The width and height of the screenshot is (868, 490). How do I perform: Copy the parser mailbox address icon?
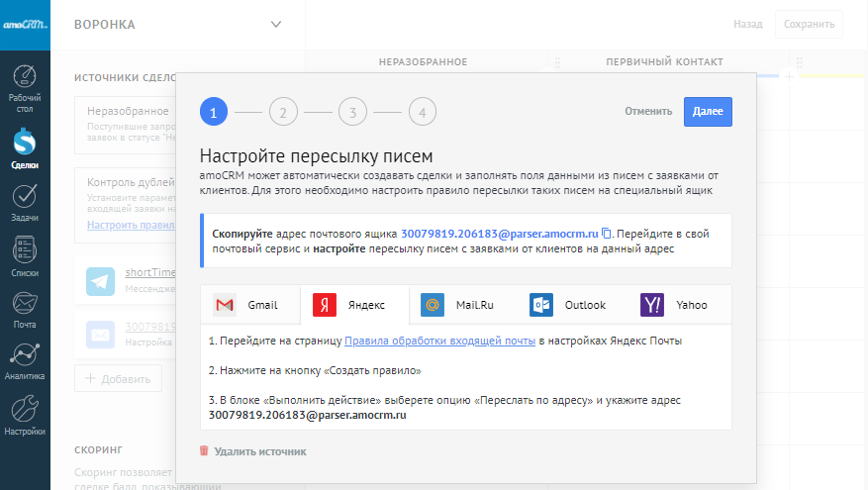(607, 233)
